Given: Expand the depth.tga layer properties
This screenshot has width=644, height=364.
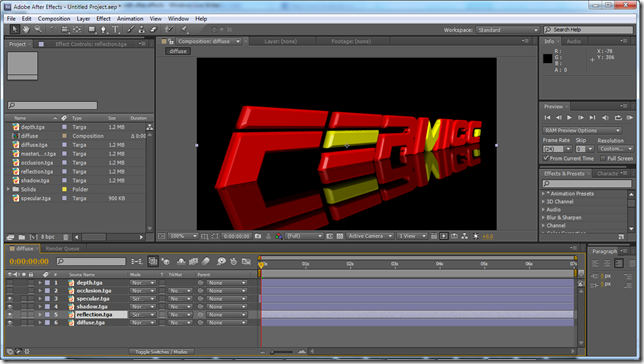Looking at the screenshot, I should tap(40, 283).
